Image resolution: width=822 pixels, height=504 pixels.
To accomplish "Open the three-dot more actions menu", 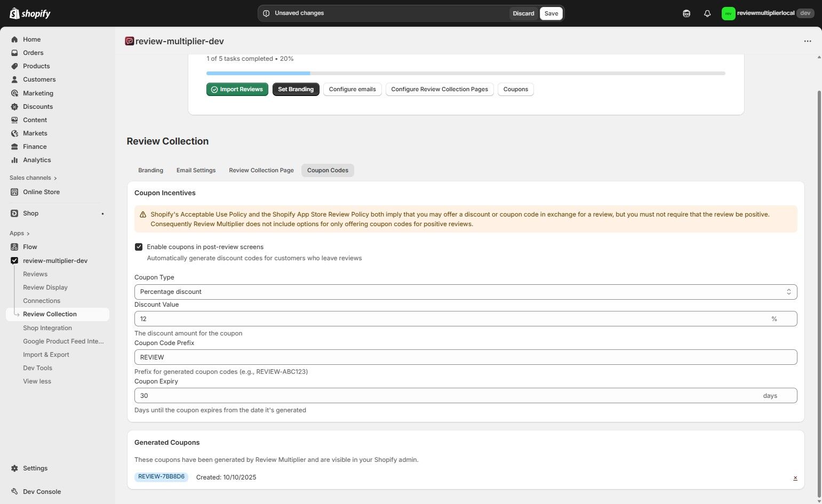I will point(808,41).
